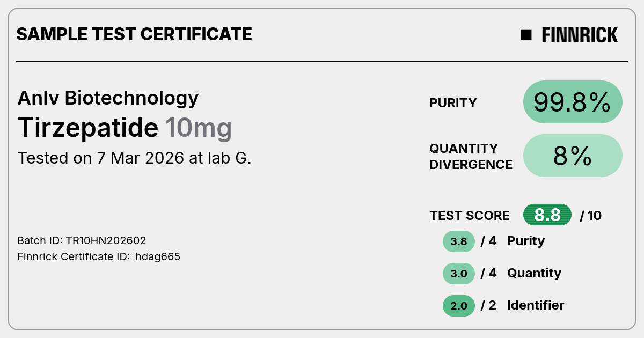Click the Sample Test Certificate heading
644x338 pixels.
[x=134, y=34]
